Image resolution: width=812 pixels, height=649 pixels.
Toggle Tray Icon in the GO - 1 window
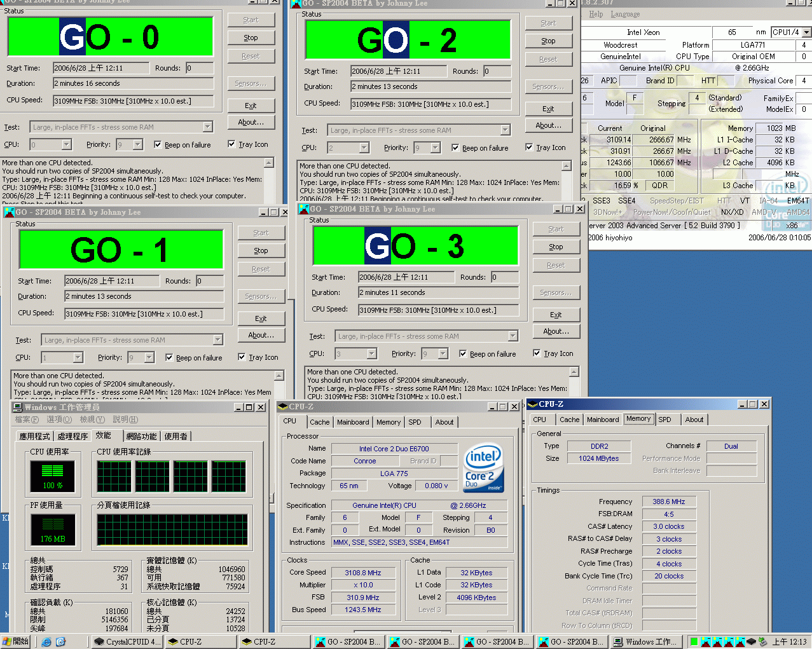coord(242,357)
